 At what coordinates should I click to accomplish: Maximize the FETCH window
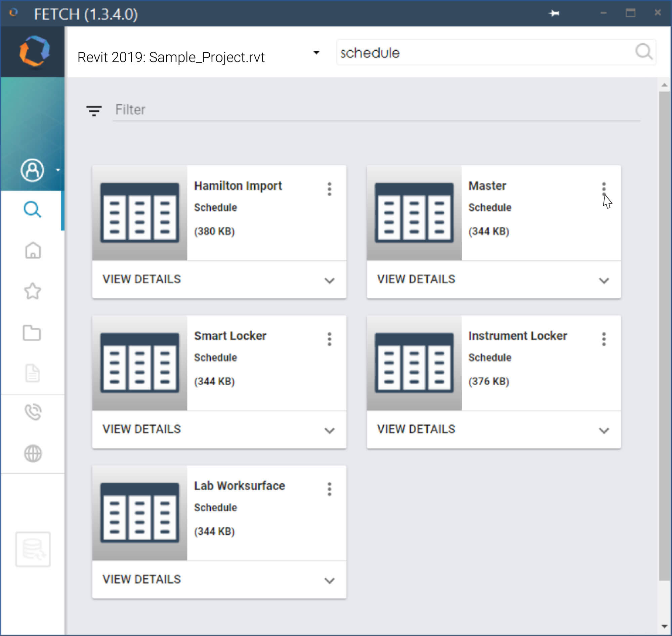pos(631,13)
